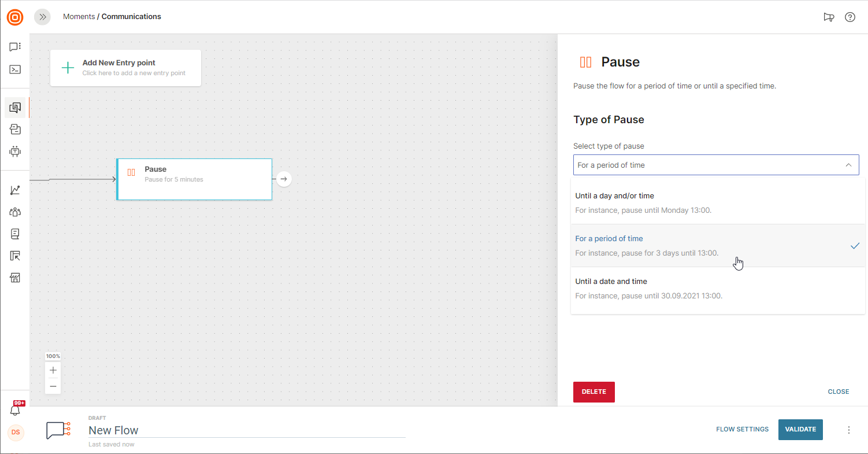Open the three-dot flow options menu
Viewport: 868px width, 454px height.
pos(849,430)
